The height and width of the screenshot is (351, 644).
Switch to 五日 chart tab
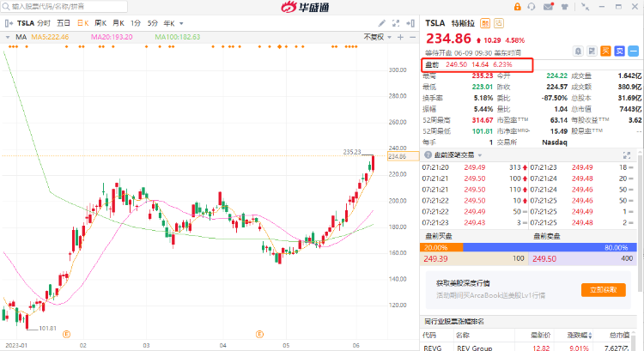pos(64,23)
